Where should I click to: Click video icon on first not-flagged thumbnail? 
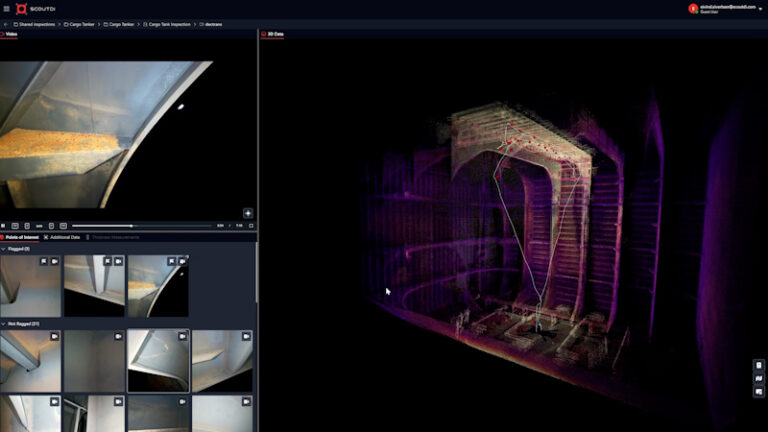[54, 336]
